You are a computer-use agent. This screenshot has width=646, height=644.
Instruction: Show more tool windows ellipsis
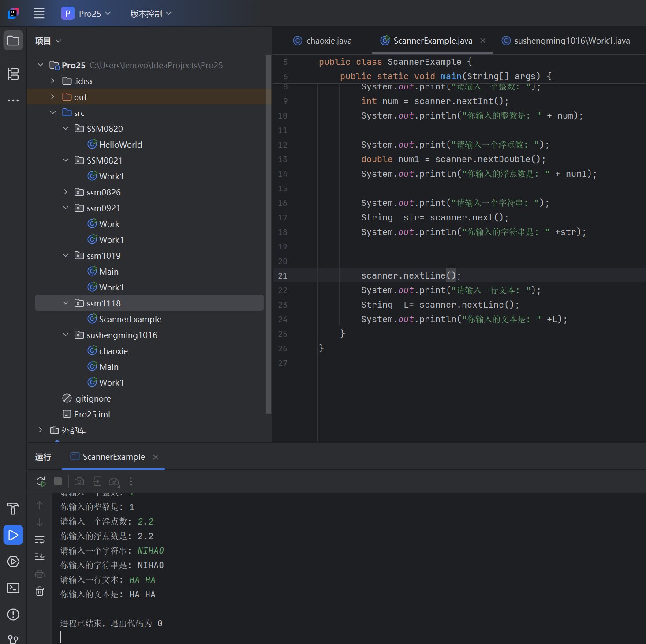pyautogui.click(x=13, y=101)
